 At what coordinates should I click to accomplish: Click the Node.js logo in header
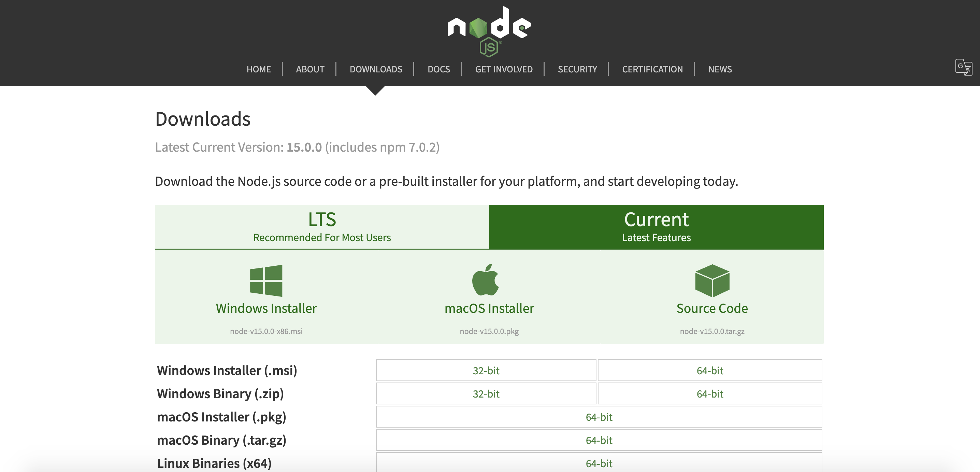point(489,31)
